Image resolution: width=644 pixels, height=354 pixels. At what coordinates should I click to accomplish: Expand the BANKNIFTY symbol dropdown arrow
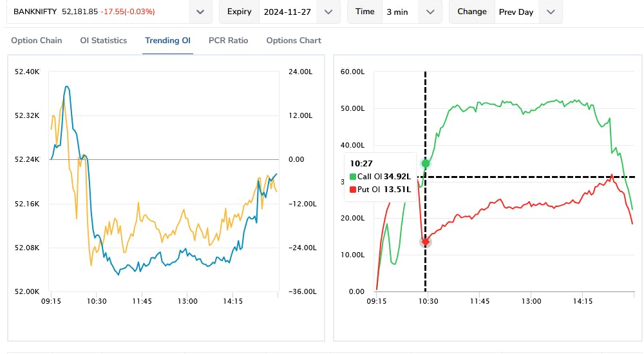point(200,12)
